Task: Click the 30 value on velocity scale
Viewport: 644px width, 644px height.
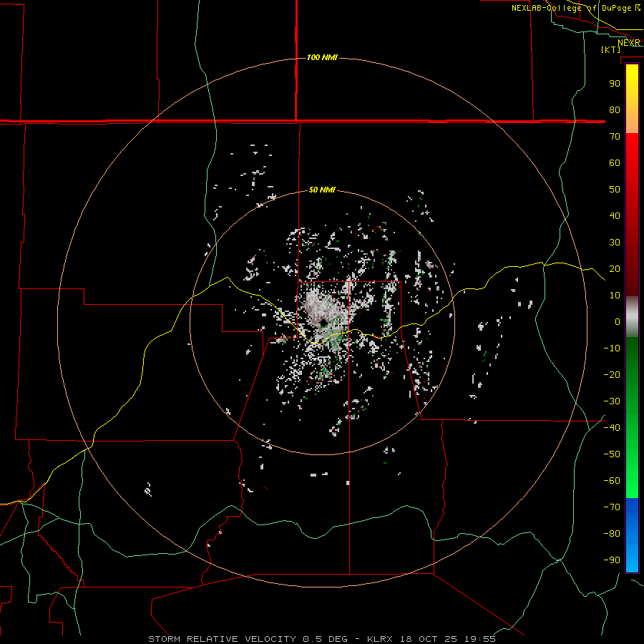Action: 615,243
